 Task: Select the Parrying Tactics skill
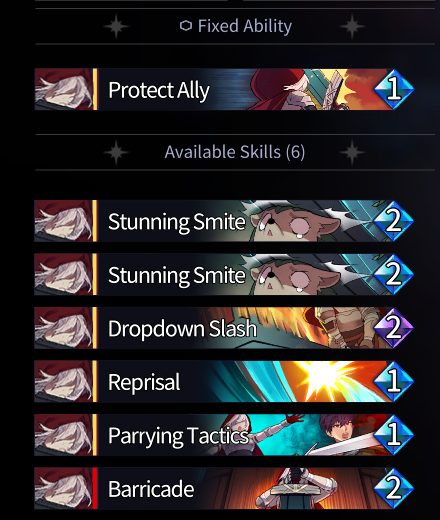tap(224, 435)
